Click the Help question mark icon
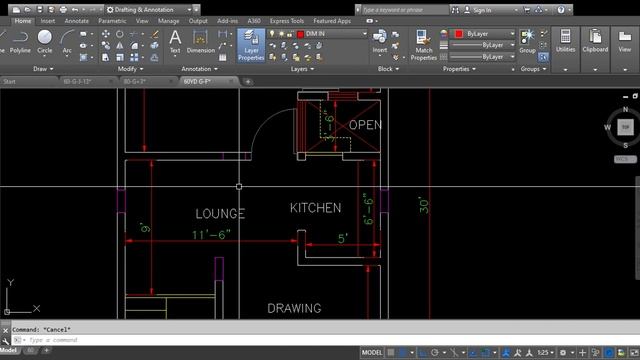Screen dimensions: 640x360 [561, 10]
